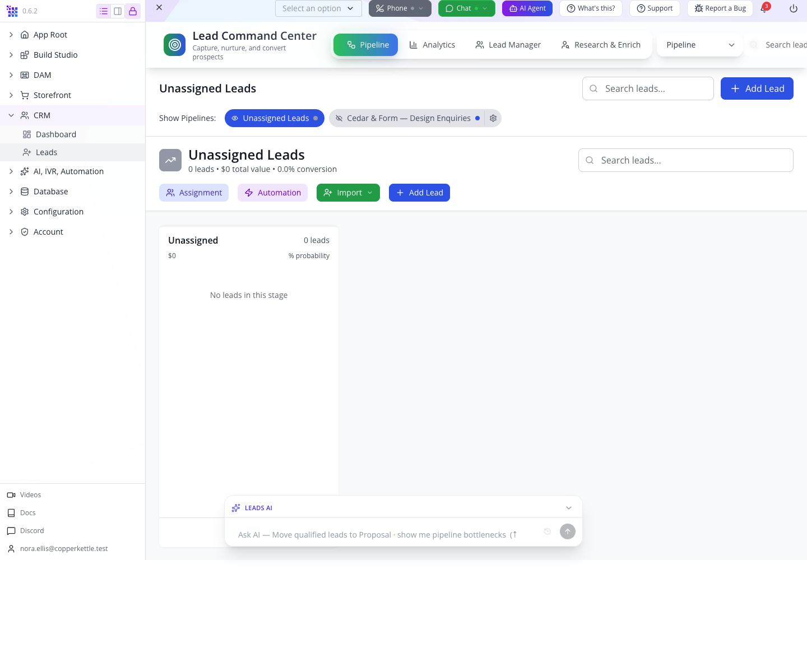The width and height of the screenshot is (807, 672).
Task: Expand the Build Studio section
Action: 11,55
